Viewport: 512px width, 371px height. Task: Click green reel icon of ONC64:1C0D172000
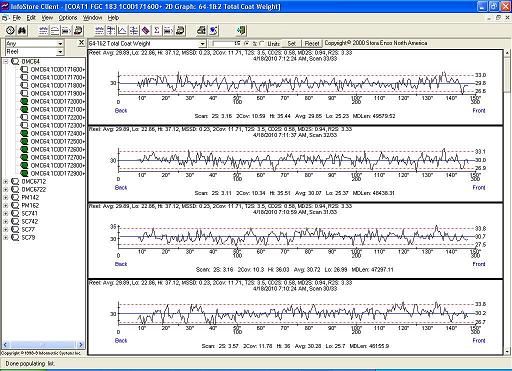(x=24, y=101)
